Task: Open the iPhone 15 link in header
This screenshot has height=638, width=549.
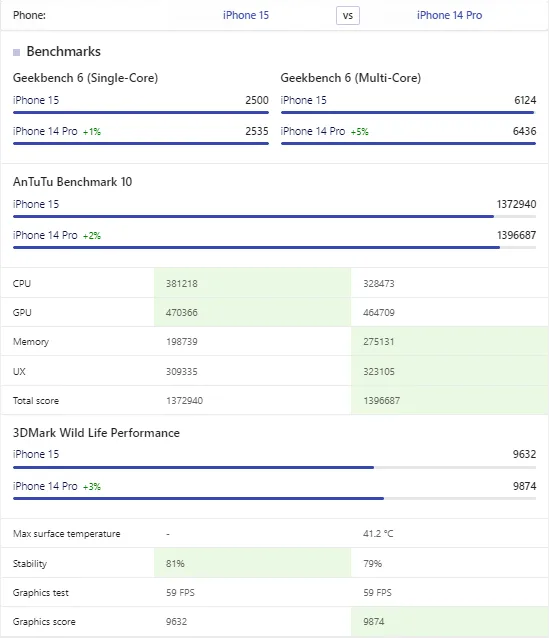Action: tap(246, 15)
